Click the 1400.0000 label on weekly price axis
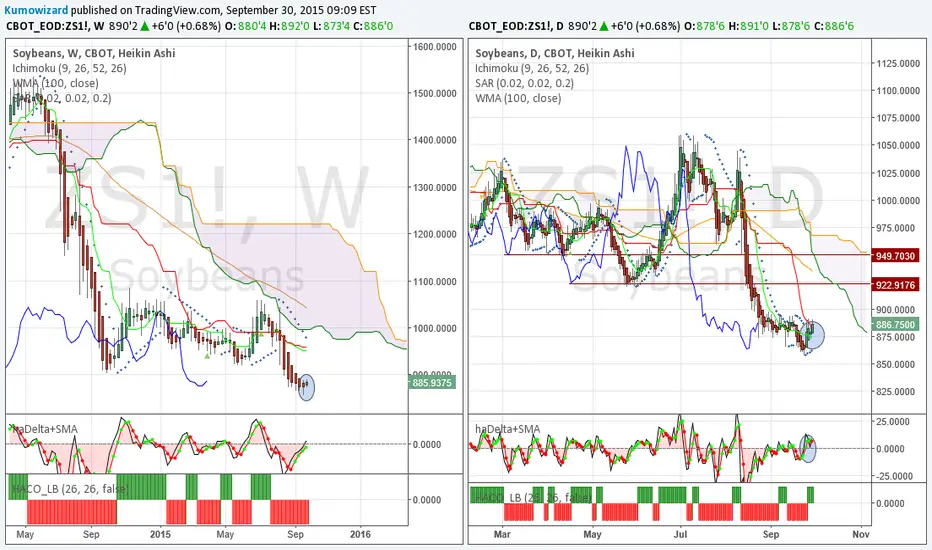The image size is (932, 550). [x=435, y=140]
